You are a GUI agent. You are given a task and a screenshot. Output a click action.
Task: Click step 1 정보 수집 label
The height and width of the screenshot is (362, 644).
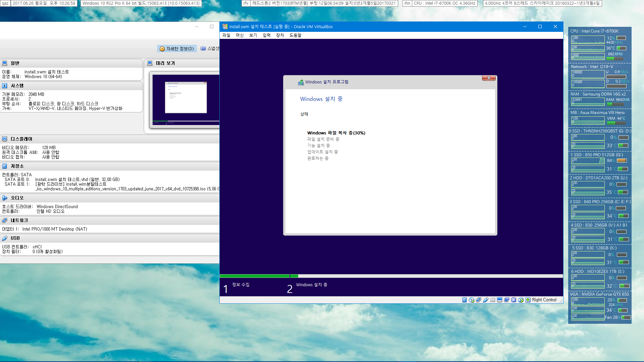click(x=241, y=285)
